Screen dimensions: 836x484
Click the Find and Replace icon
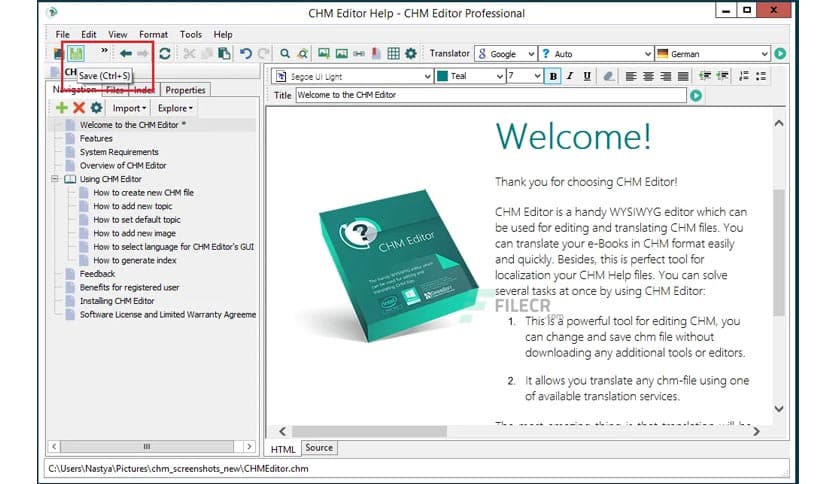pos(303,53)
